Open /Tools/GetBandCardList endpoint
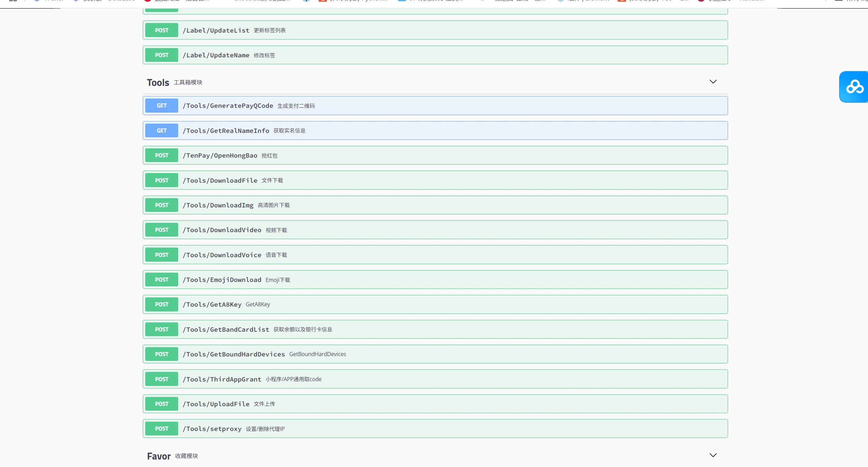 tap(226, 330)
